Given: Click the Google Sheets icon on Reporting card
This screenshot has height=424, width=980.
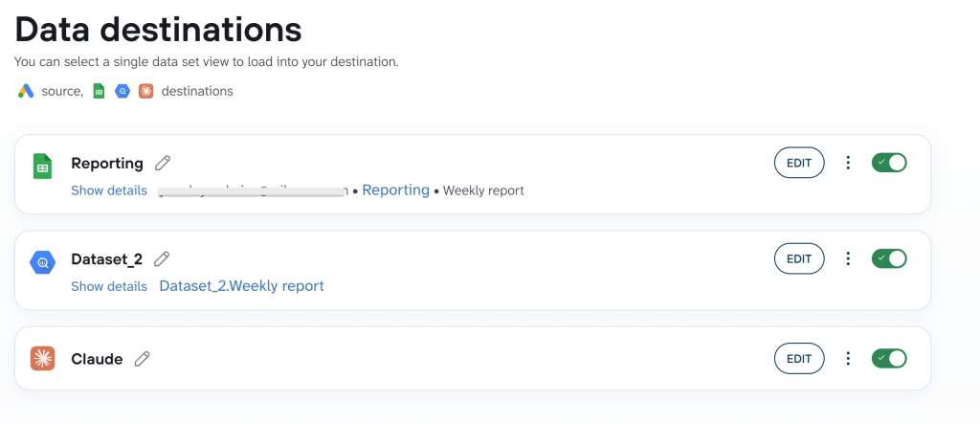Looking at the screenshot, I should click(x=42, y=167).
